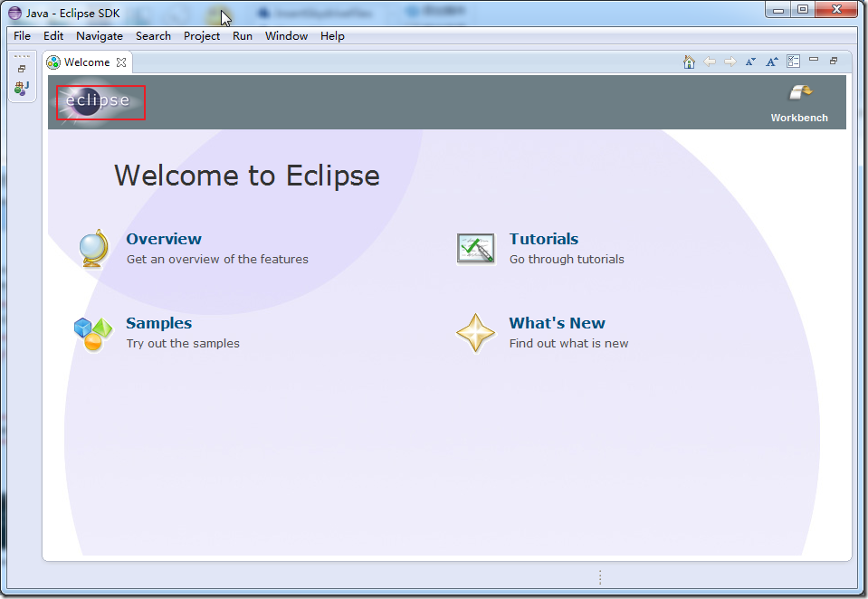
Task: Open the customize page icon in Welcome toolbar
Action: pos(793,62)
